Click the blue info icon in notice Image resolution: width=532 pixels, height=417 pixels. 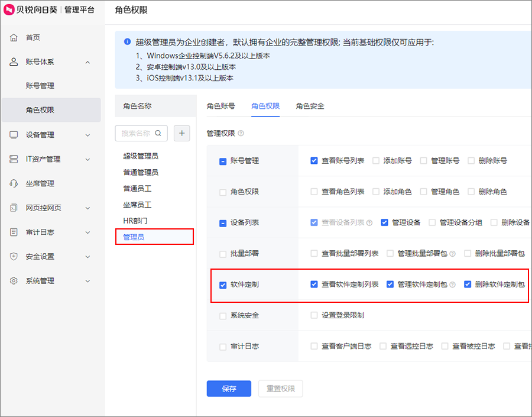(127, 42)
